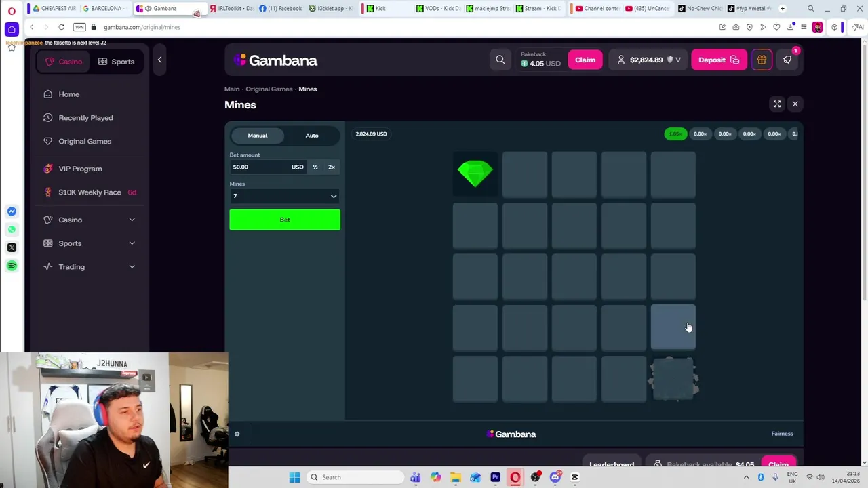Click the Windows Start button
The image size is (868, 488).
click(294, 477)
